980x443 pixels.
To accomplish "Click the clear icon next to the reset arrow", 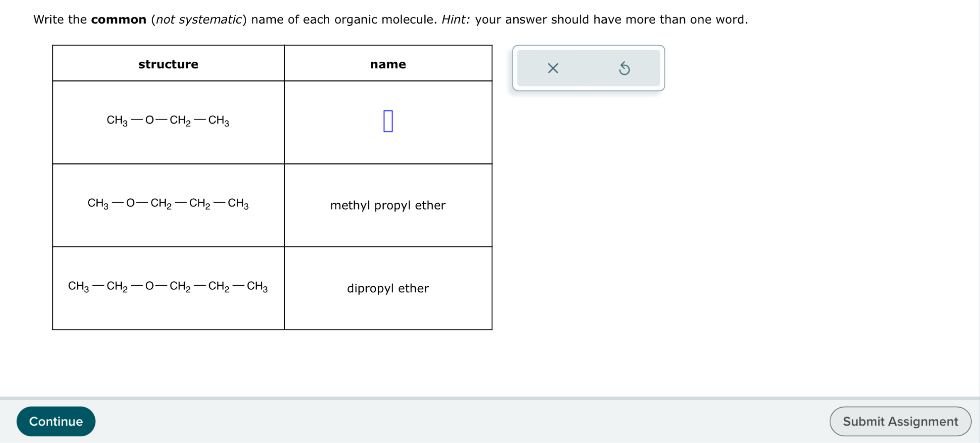I will [553, 69].
